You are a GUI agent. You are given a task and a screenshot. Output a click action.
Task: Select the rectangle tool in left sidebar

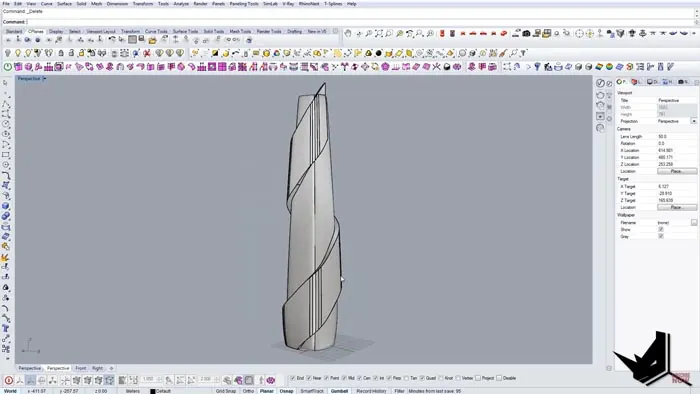(x=5, y=155)
